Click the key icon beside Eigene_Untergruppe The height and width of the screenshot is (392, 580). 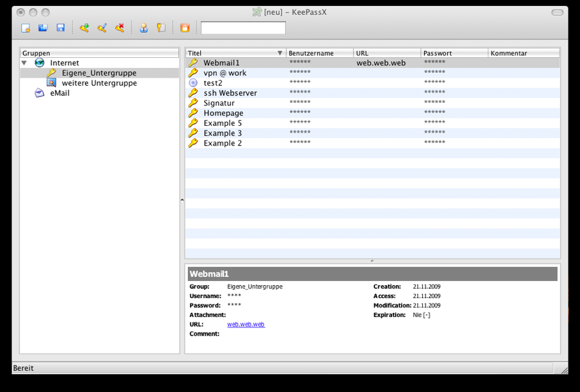pyautogui.click(x=51, y=73)
